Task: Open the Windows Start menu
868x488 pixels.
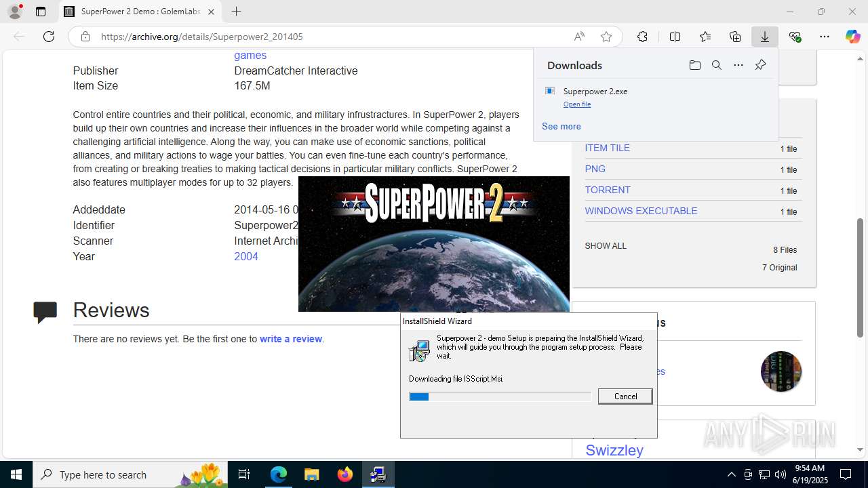Action: click(16, 474)
